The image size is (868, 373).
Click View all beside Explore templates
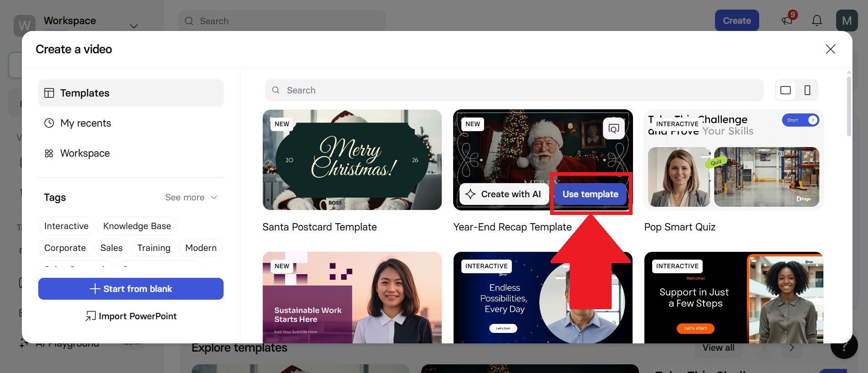coord(718,347)
